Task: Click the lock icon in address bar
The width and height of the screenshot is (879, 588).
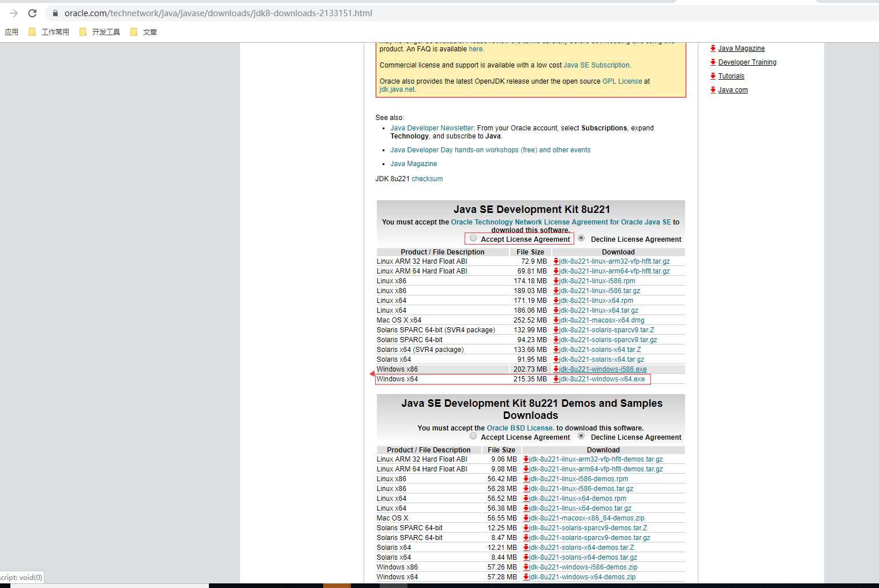Action: (x=55, y=13)
